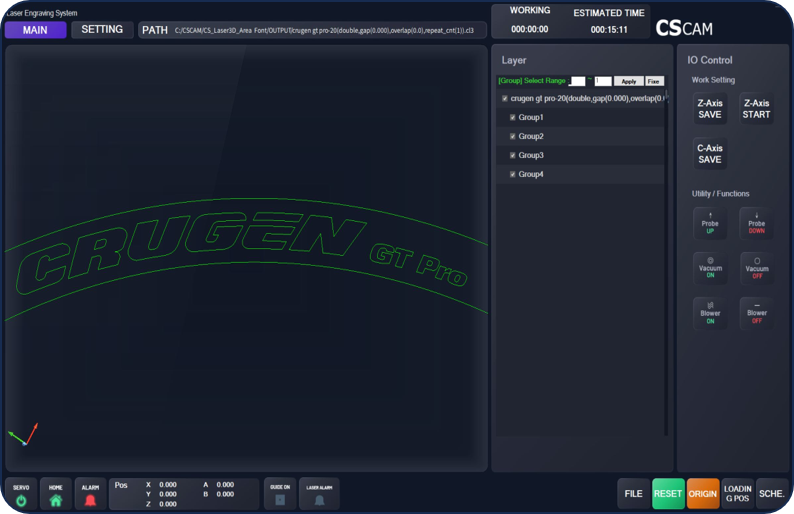Click the Z-Axis SAVE button
This screenshot has width=794, height=514.
(x=710, y=108)
